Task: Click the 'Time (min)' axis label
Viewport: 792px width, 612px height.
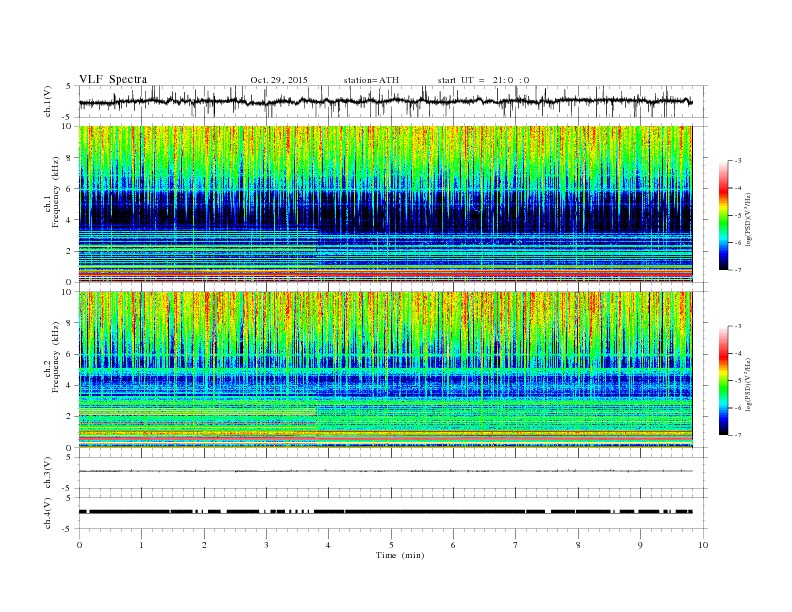Action: (x=400, y=555)
